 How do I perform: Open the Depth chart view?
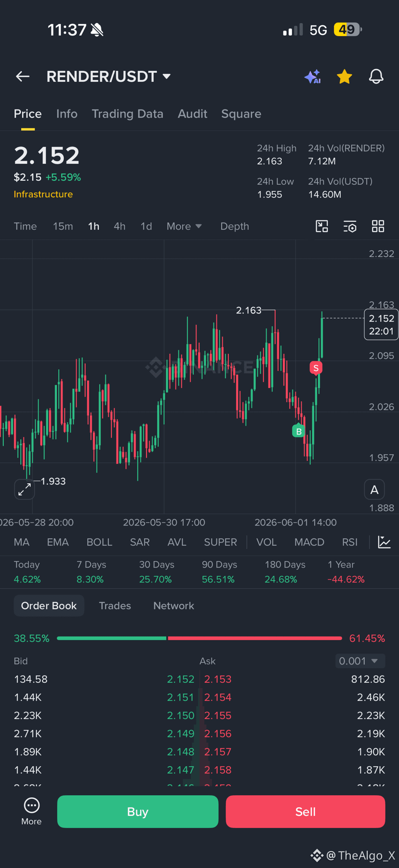(235, 226)
